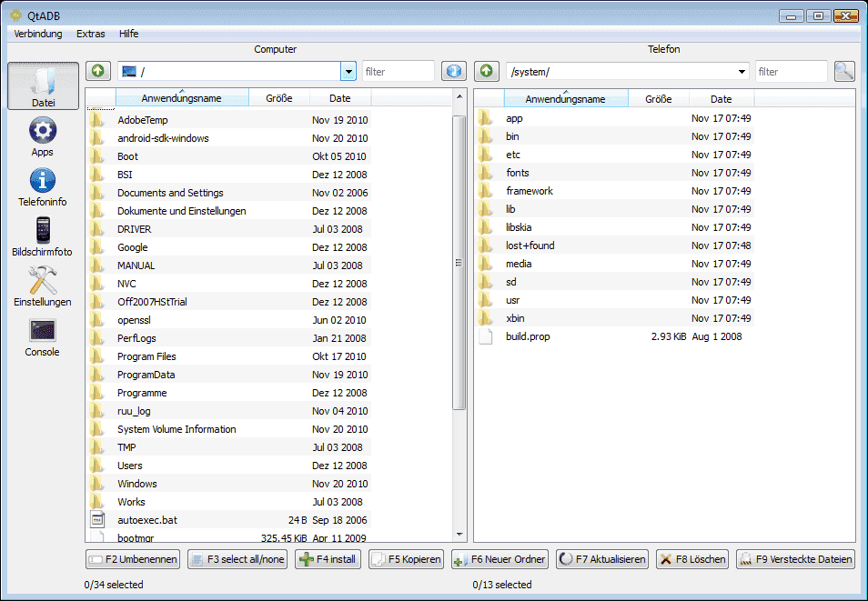Sort Telefon list by Größe
Image resolution: width=868 pixels, height=601 pixels.
[658, 99]
